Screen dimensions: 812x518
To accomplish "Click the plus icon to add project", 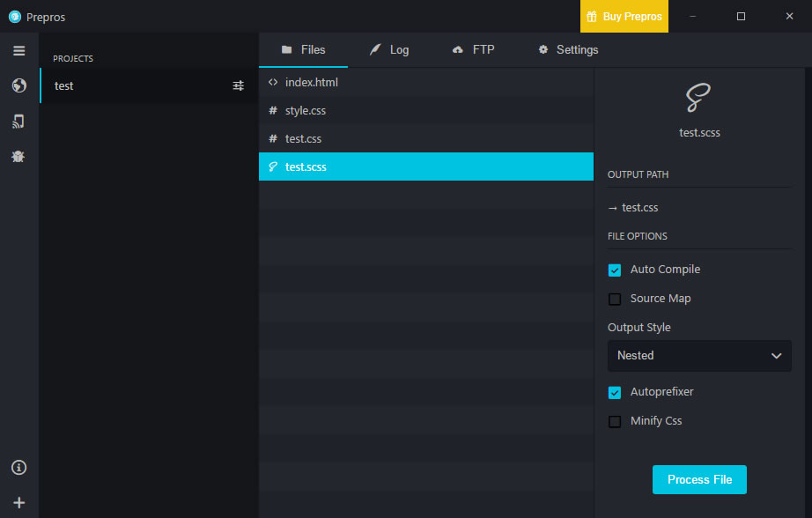I will coord(18,502).
